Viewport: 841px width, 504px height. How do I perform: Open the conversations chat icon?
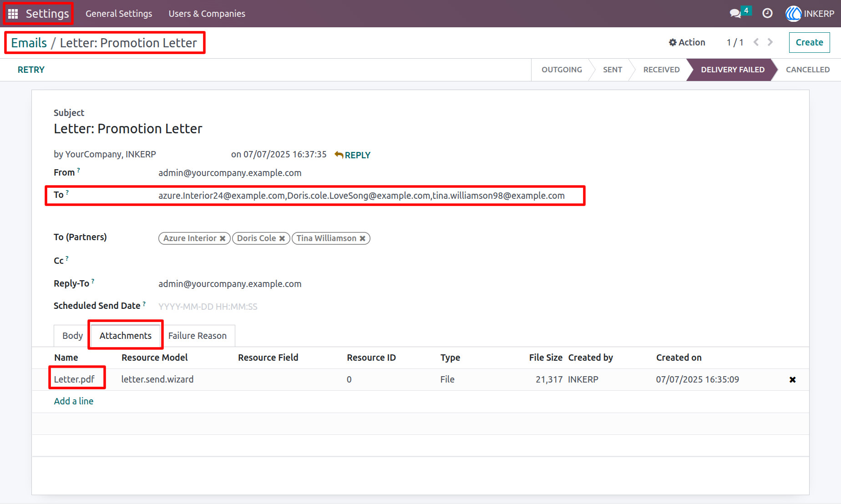(735, 14)
